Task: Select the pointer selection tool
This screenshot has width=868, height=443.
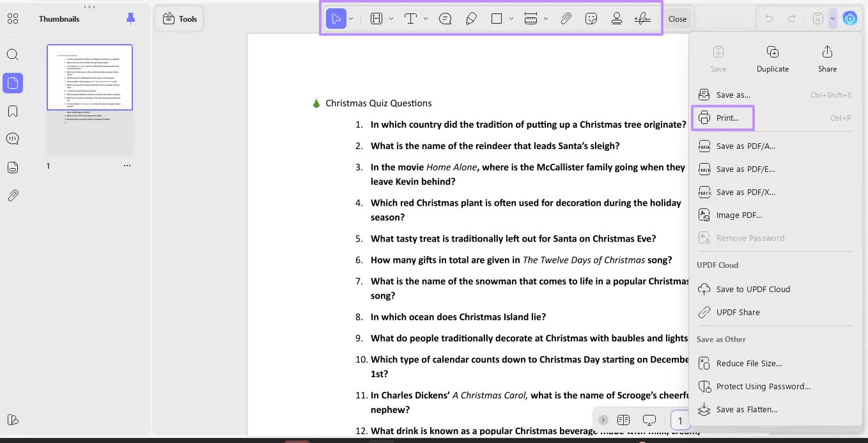Action: click(x=337, y=19)
